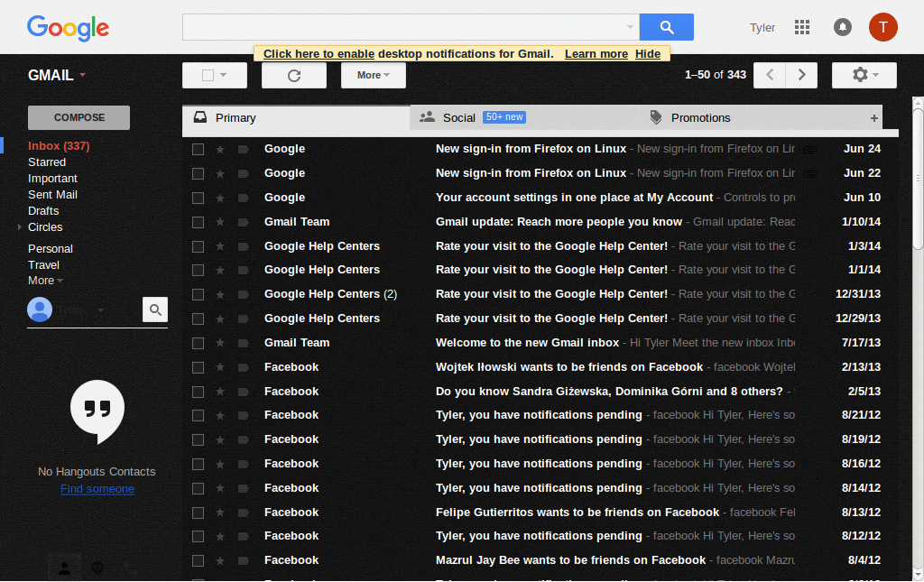Open the Hangouts status dropdown arrow

click(x=101, y=309)
